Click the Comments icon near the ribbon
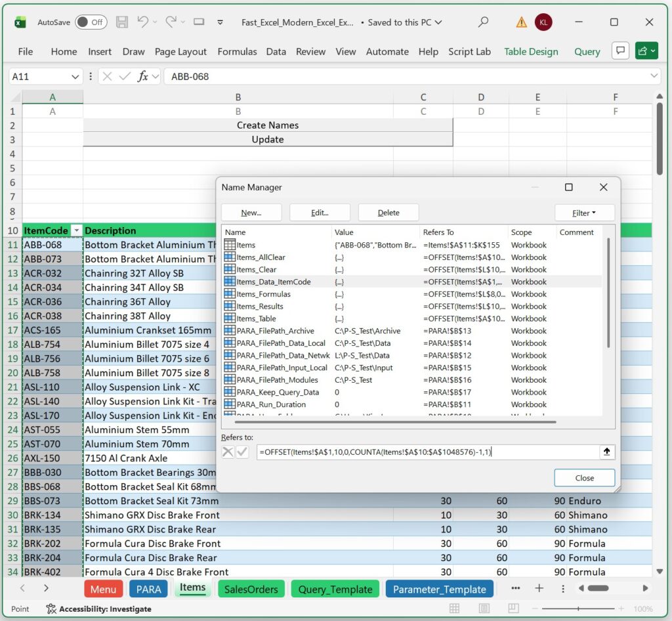 point(620,50)
